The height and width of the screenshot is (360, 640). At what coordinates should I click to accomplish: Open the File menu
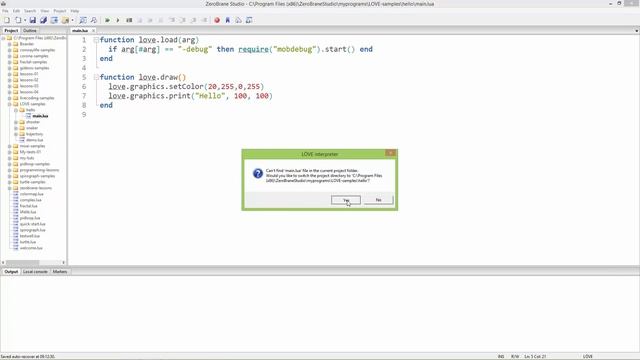(5, 11)
